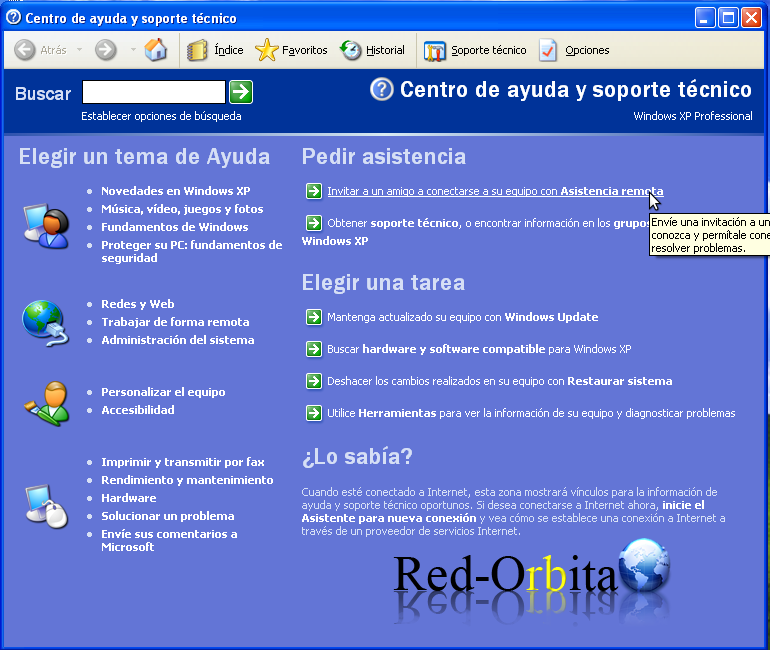
Task: Open the Índice notebook icon
Action: click(197, 50)
